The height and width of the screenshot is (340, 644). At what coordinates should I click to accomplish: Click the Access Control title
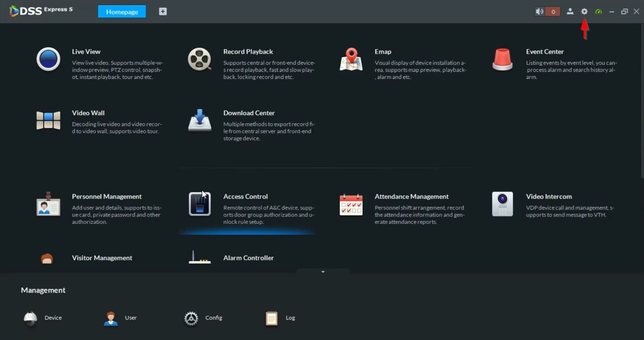pyautogui.click(x=245, y=196)
